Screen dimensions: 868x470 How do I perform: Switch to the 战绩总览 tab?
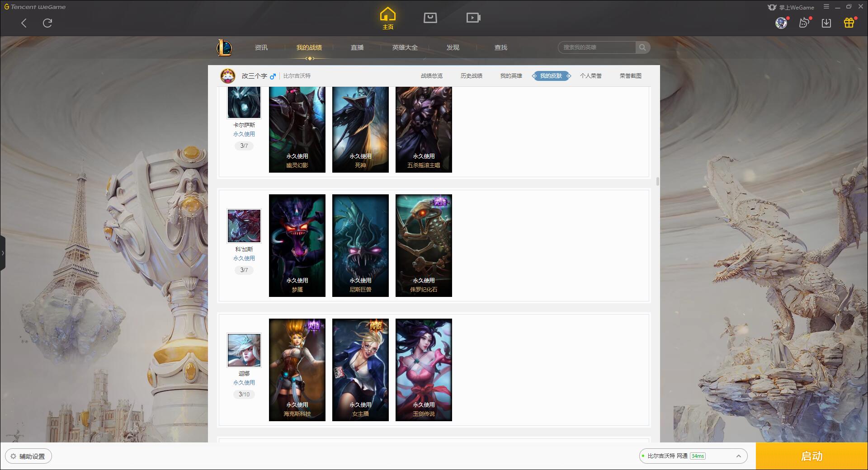pos(432,76)
